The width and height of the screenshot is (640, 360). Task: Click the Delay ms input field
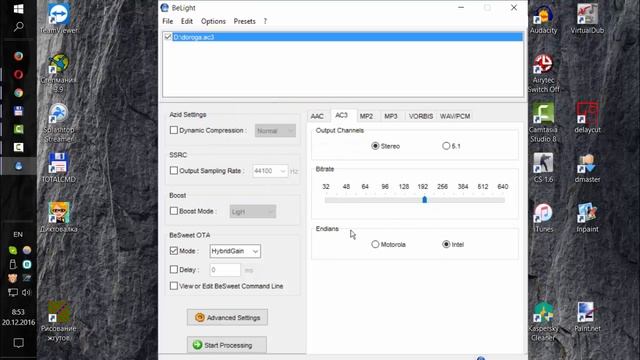[225, 270]
